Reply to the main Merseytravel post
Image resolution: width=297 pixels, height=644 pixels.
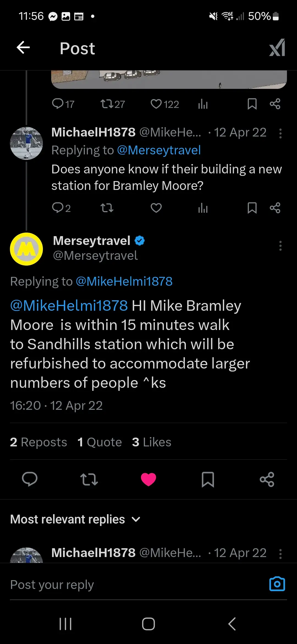click(30, 479)
